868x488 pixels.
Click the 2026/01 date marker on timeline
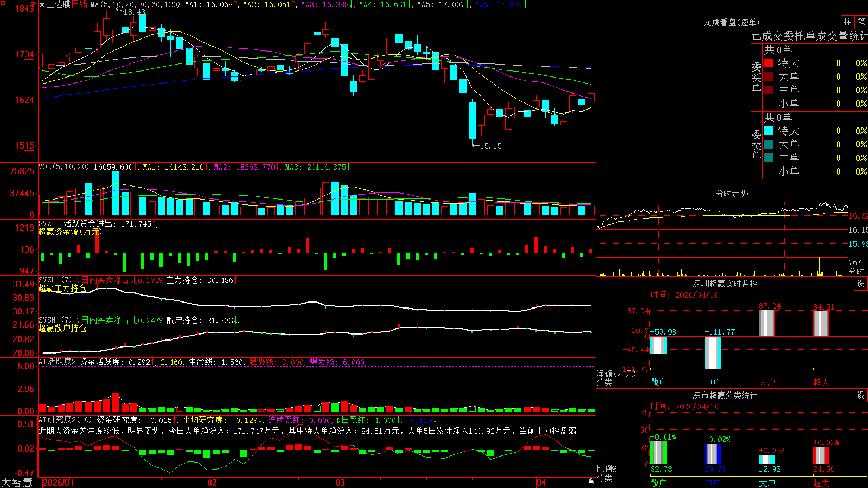pyautogui.click(x=58, y=483)
